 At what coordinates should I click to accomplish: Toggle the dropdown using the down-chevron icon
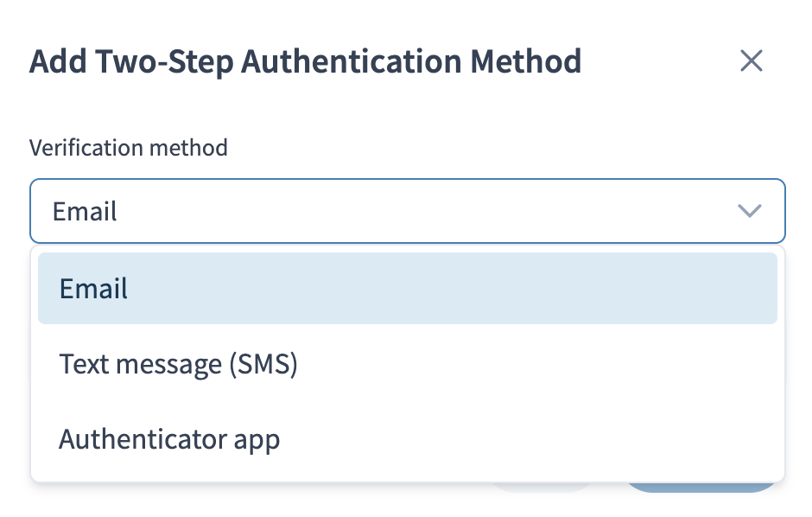tap(749, 211)
